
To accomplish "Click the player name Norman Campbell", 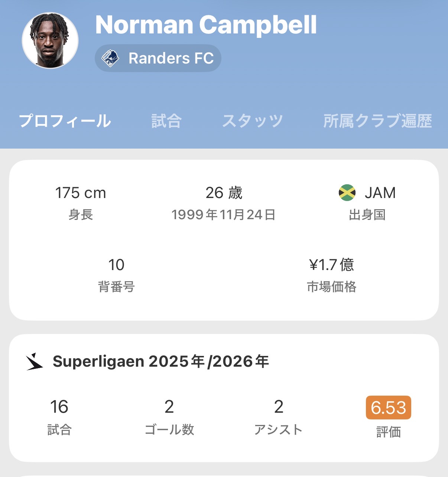I will (206, 25).
